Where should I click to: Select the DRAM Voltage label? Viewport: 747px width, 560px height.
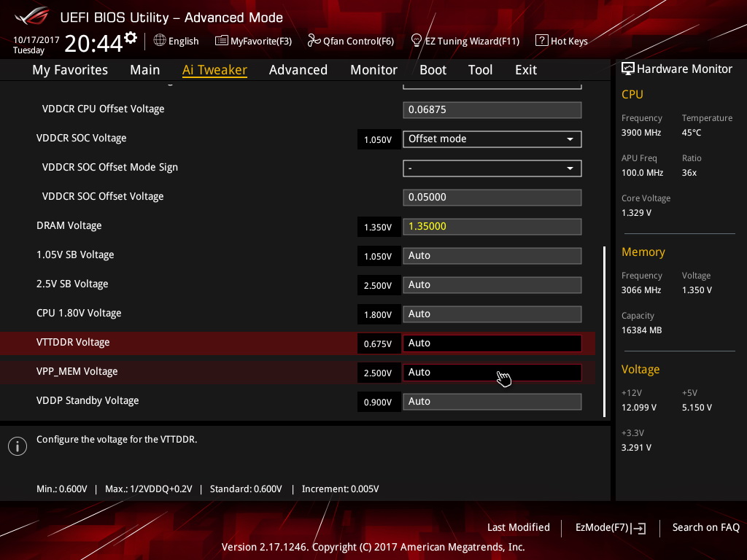click(x=69, y=226)
